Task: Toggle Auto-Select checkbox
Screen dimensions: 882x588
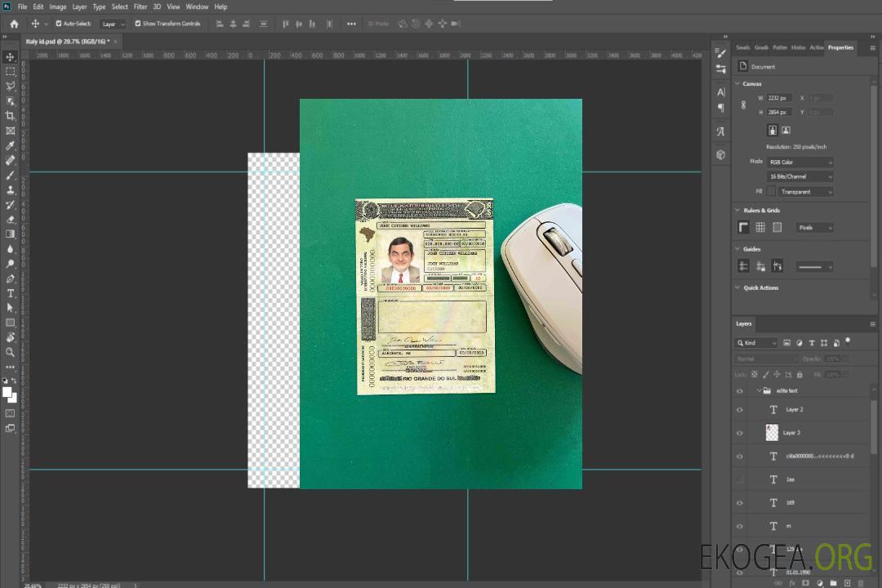Action: pyautogui.click(x=59, y=24)
